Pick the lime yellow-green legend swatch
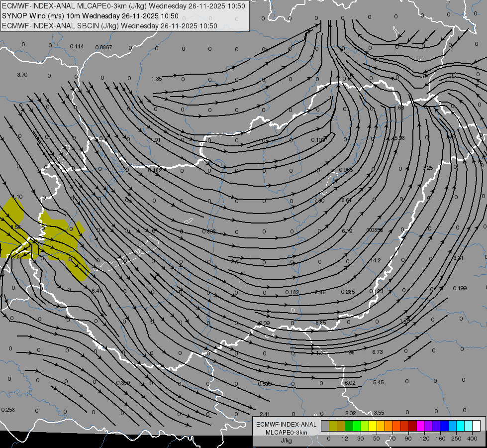 (365, 426)
